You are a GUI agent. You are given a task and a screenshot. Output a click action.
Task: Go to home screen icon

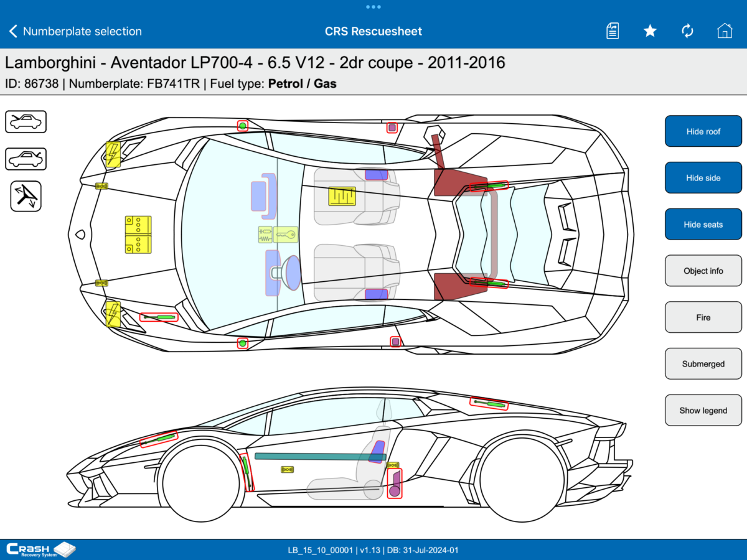(725, 31)
